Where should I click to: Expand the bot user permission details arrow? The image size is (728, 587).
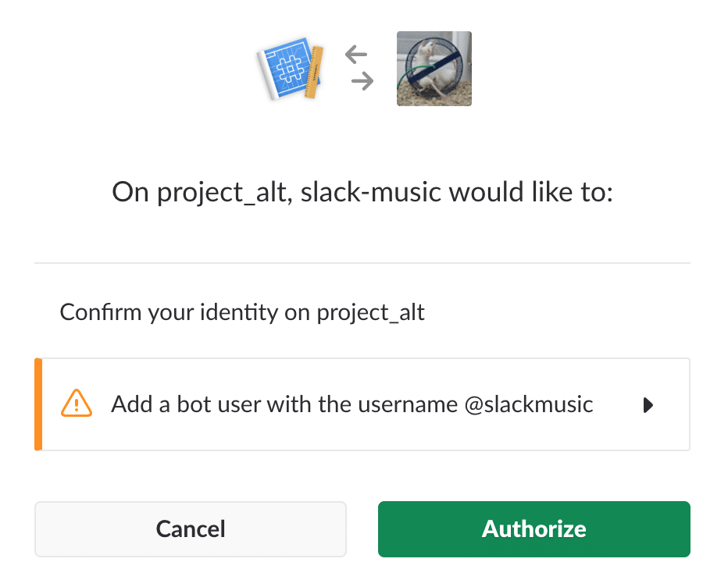648,405
